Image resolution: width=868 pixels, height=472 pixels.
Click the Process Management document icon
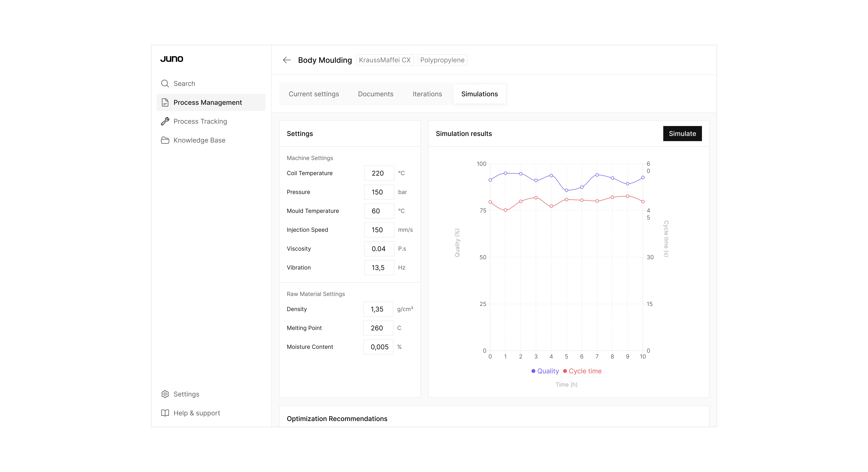pos(165,103)
